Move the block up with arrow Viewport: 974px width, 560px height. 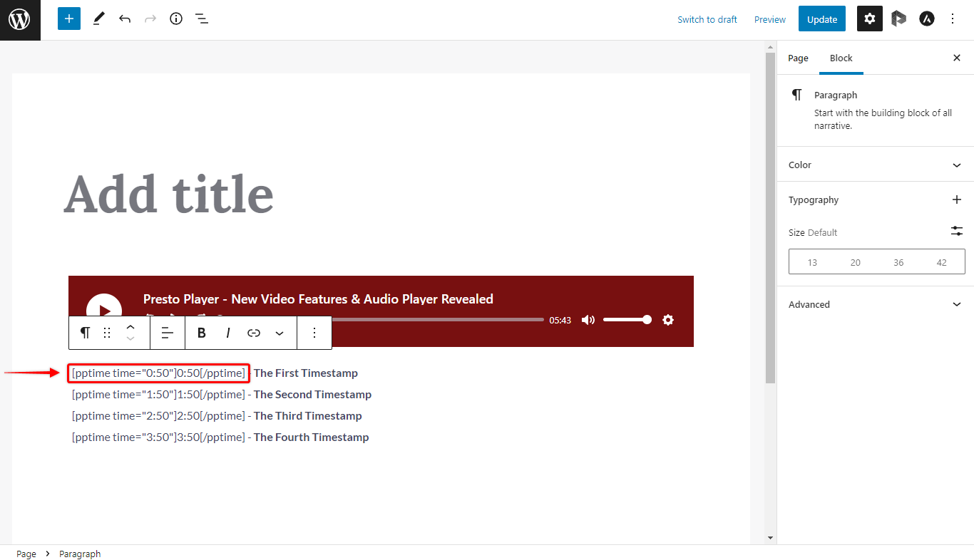tap(130, 326)
